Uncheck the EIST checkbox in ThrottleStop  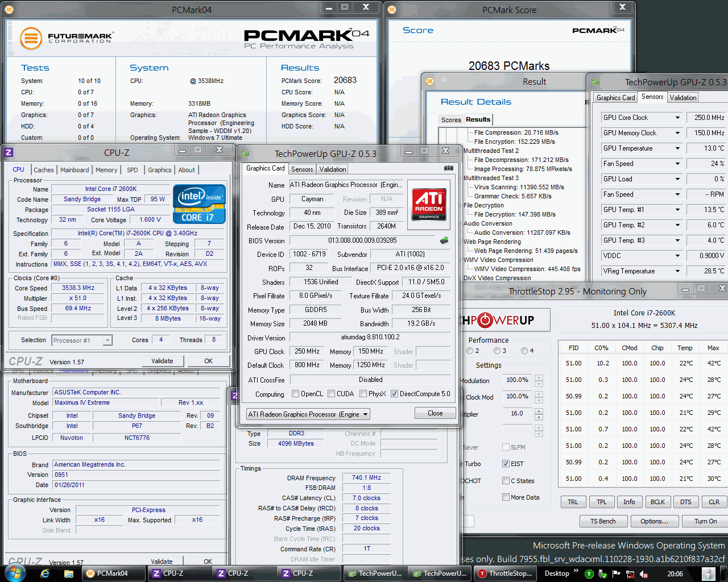coord(506,464)
